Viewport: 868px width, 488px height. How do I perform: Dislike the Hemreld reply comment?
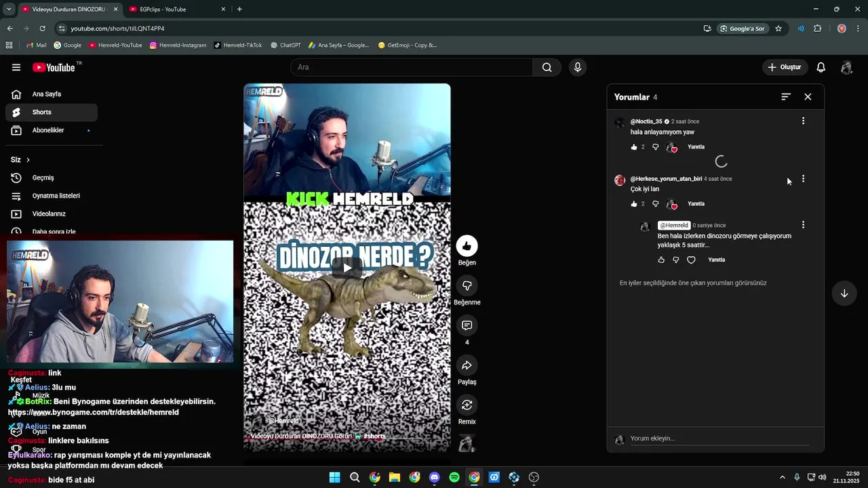676,260
